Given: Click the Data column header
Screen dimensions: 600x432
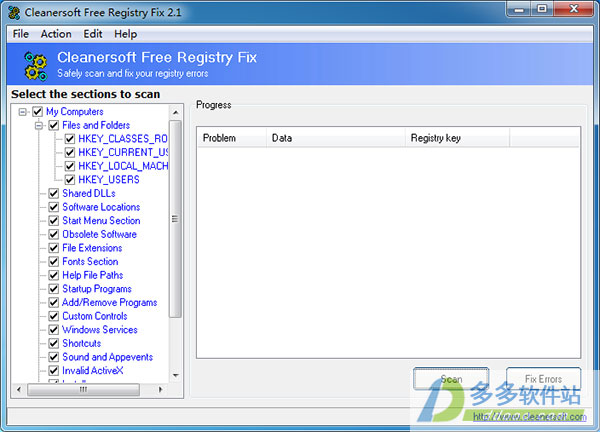Looking at the screenshot, I should pyautogui.click(x=336, y=138).
